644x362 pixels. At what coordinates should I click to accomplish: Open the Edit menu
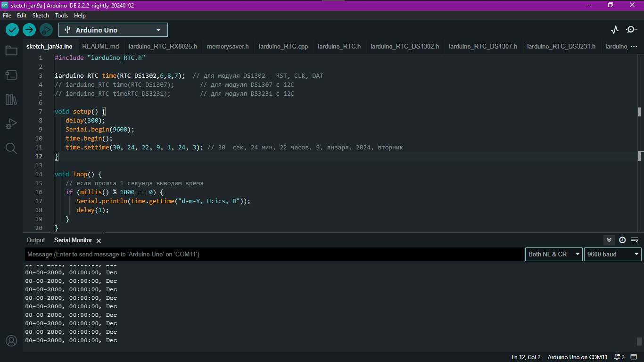(x=22, y=16)
